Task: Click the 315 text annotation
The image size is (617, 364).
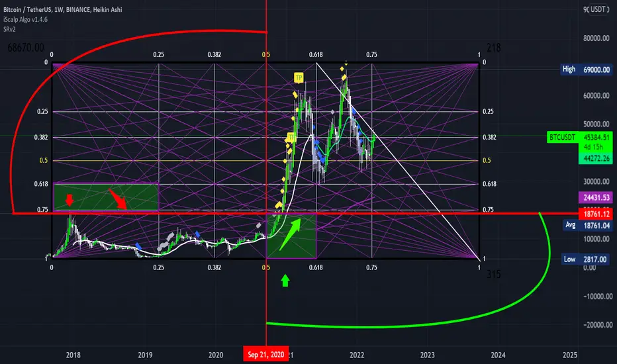Action: [494, 274]
